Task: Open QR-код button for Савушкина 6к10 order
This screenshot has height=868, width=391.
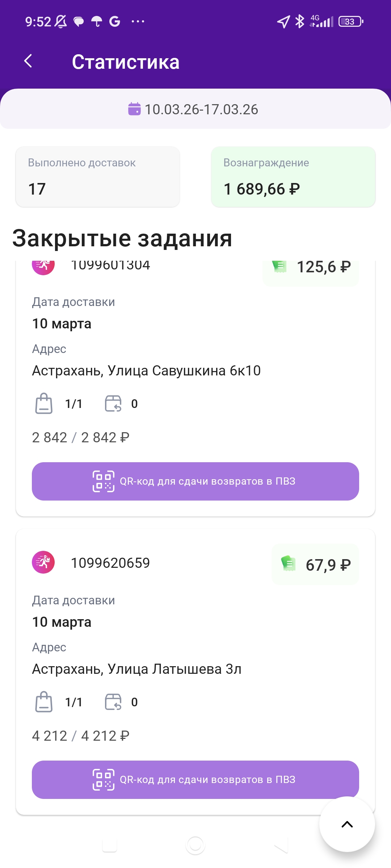Action: 195,481
